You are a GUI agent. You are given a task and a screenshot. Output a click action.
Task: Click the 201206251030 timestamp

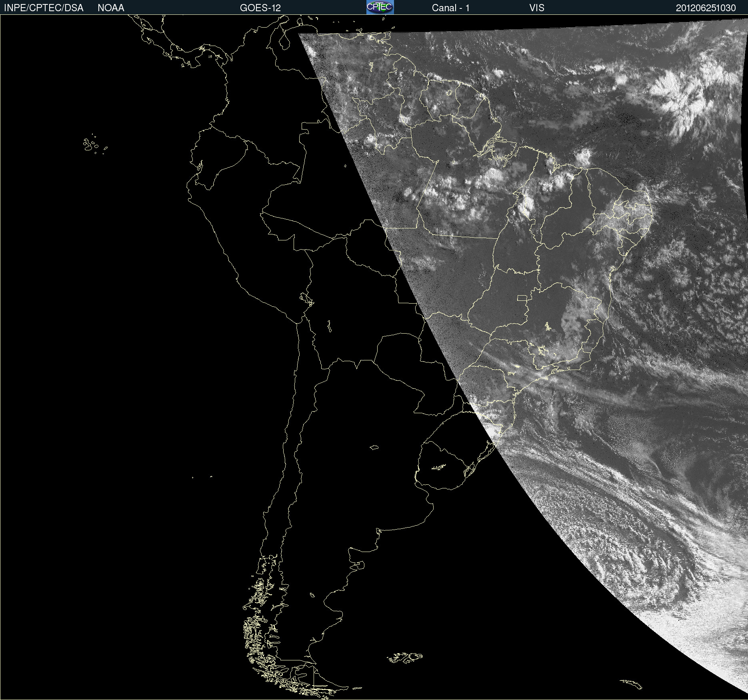pos(706,8)
